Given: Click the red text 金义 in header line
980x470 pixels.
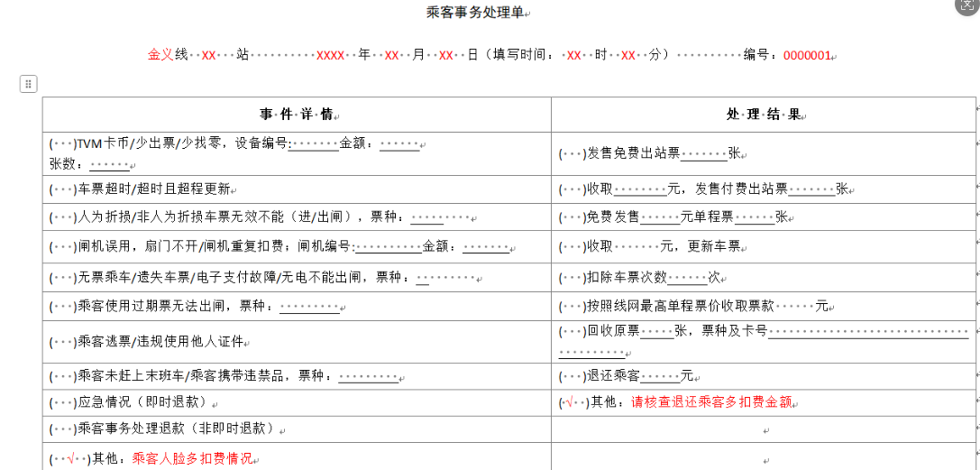Looking at the screenshot, I should (x=160, y=55).
